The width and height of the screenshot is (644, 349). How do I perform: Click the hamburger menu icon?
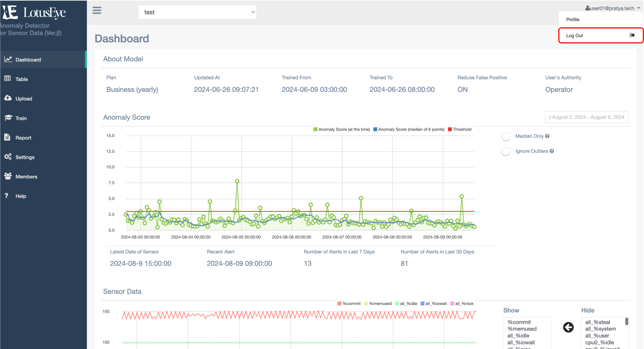(x=97, y=11)
